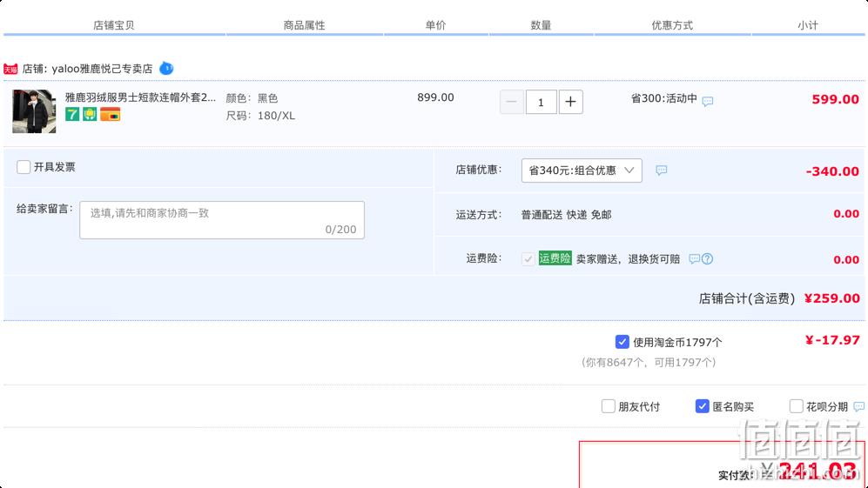868x488 pixels.
Task: Click the question mark help icon for 运费险
Action: (x=707, y=259)
